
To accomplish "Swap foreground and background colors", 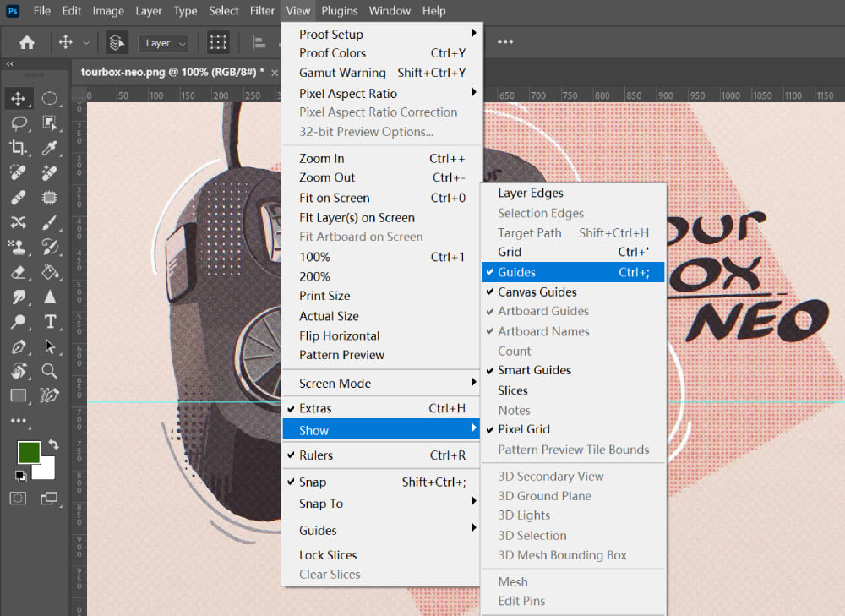I will pyautogui.click(x=54, y=444).
